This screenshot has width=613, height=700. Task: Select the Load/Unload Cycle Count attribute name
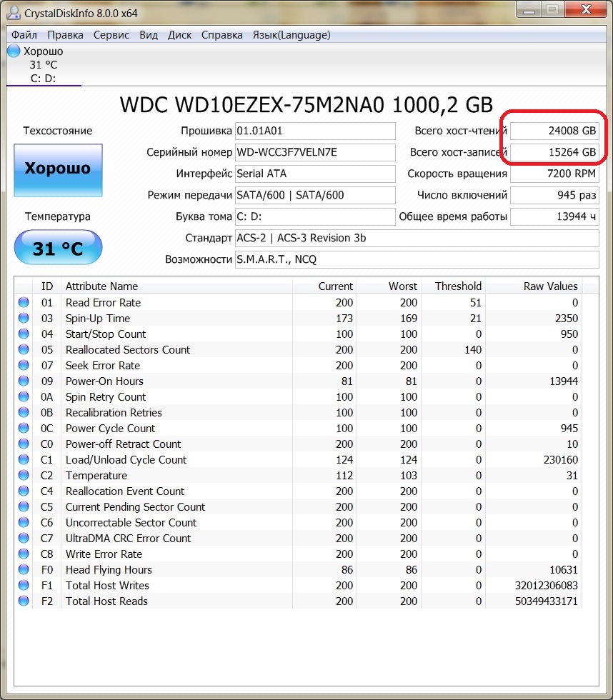[x=126, y=460]
